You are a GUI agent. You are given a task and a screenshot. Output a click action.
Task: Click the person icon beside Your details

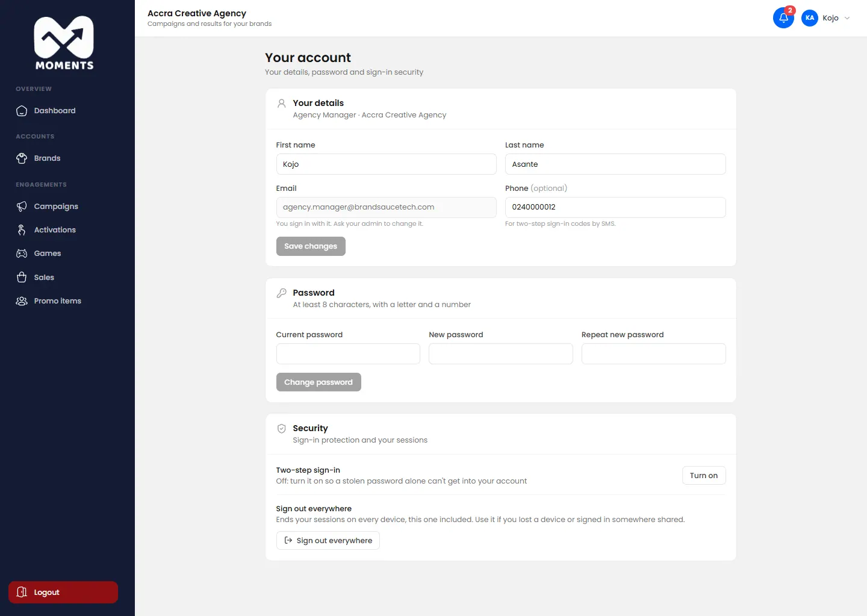281,103
